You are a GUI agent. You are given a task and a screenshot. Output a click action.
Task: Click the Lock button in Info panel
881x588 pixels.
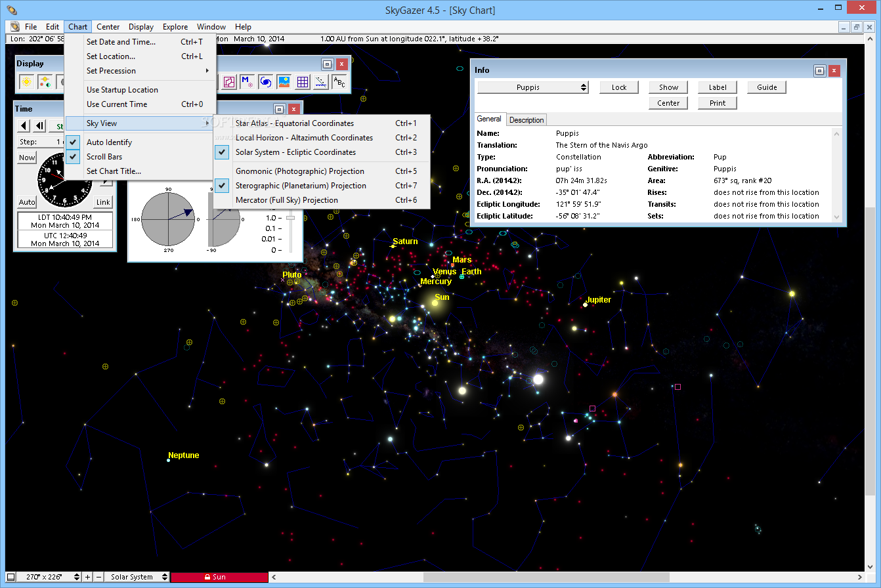tap(619, 87)
